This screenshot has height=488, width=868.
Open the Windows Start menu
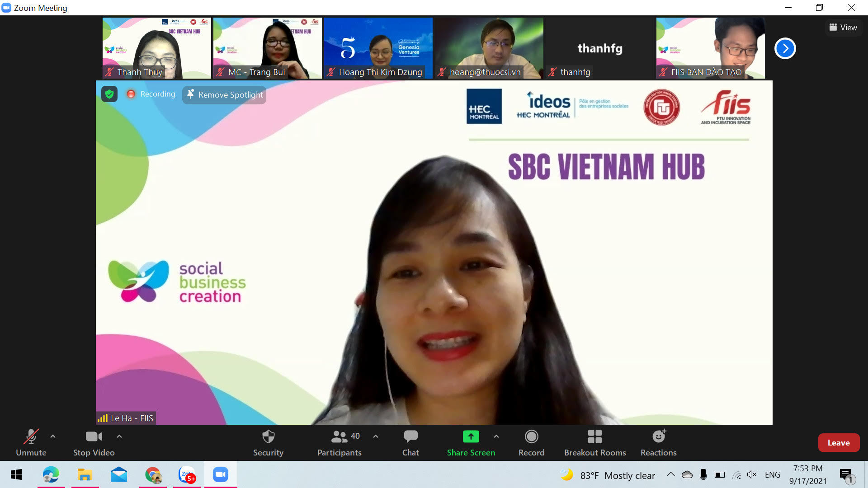[16, 474]
